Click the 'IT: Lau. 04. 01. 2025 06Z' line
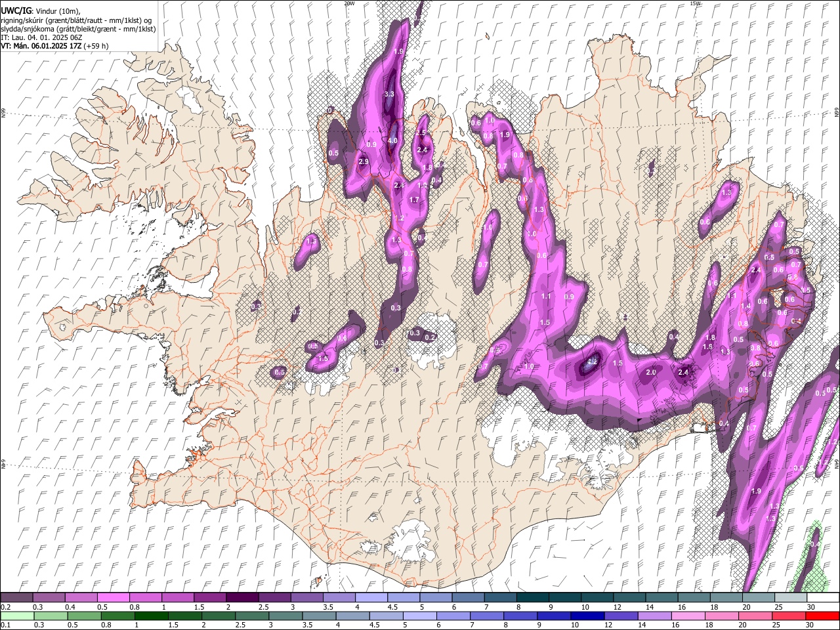The height and width of the screenshot is (630, 840). pyautogui.click(x=41, y=38)
